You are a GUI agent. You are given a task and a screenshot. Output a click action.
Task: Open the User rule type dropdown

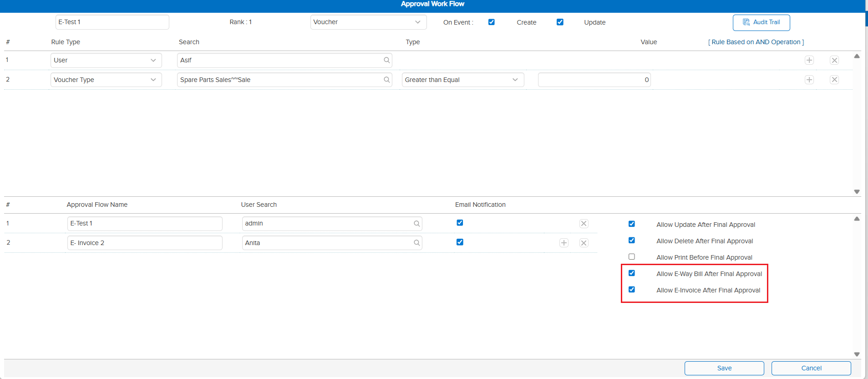click(106, 60)
